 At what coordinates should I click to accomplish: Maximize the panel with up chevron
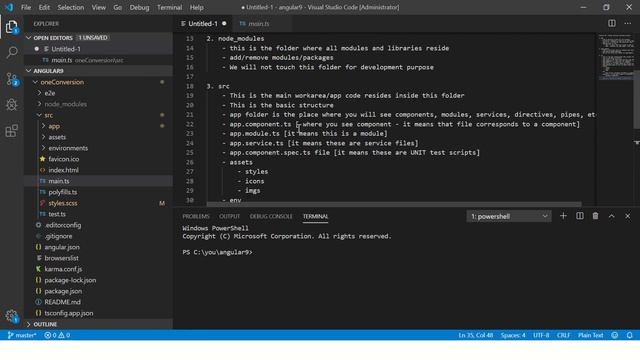tap(611, 216)
